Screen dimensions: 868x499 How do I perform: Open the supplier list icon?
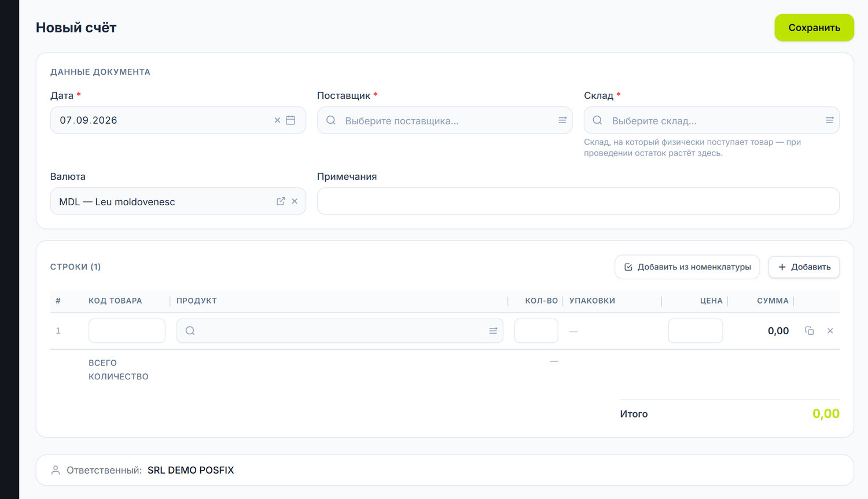pos(562,120)
